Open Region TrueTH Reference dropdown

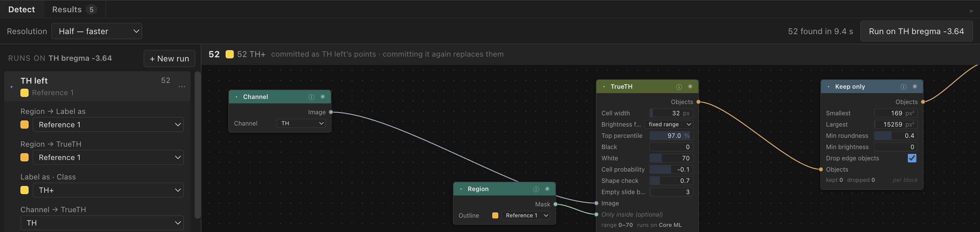pyautogui.click(x=108, y=158)
